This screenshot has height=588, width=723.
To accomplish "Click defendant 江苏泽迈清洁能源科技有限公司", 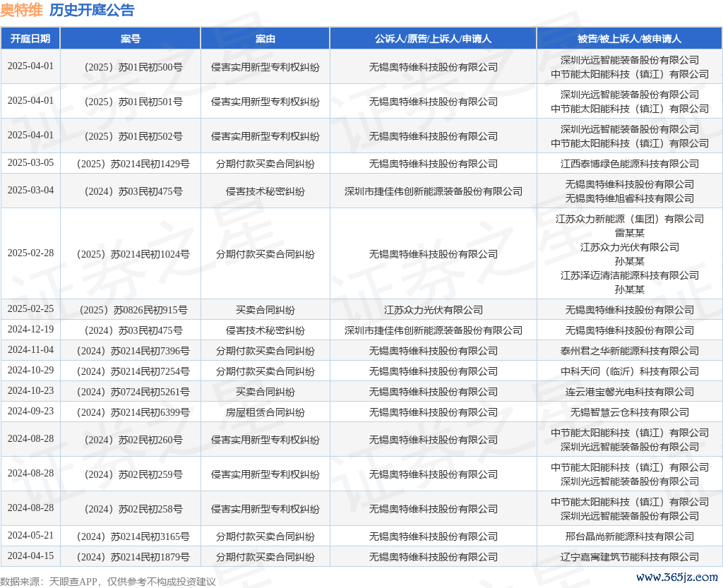I will pyautogui.click(x=629, y=275).
